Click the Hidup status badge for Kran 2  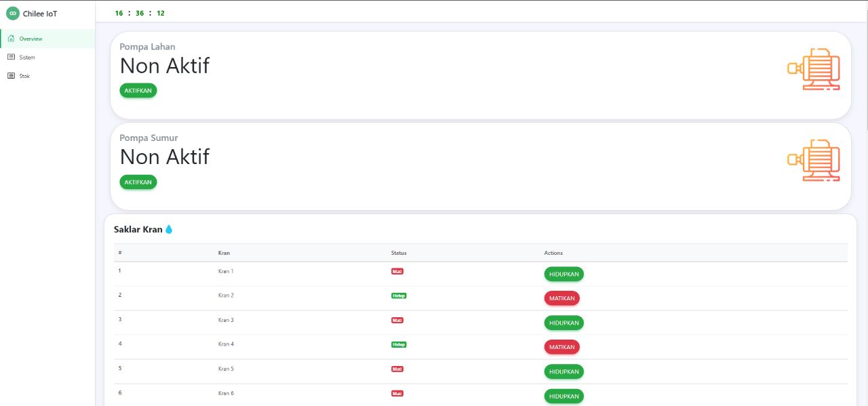[x=399, y=296]
